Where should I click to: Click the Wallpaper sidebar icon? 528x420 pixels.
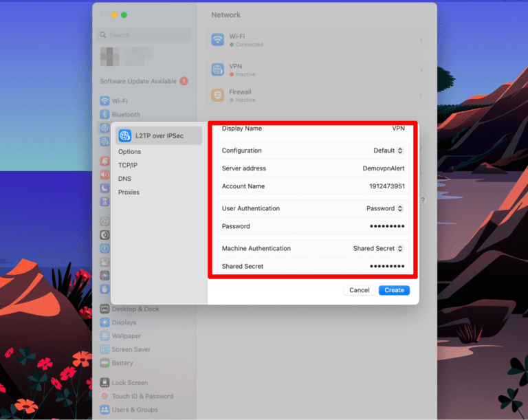click(104, 336)
